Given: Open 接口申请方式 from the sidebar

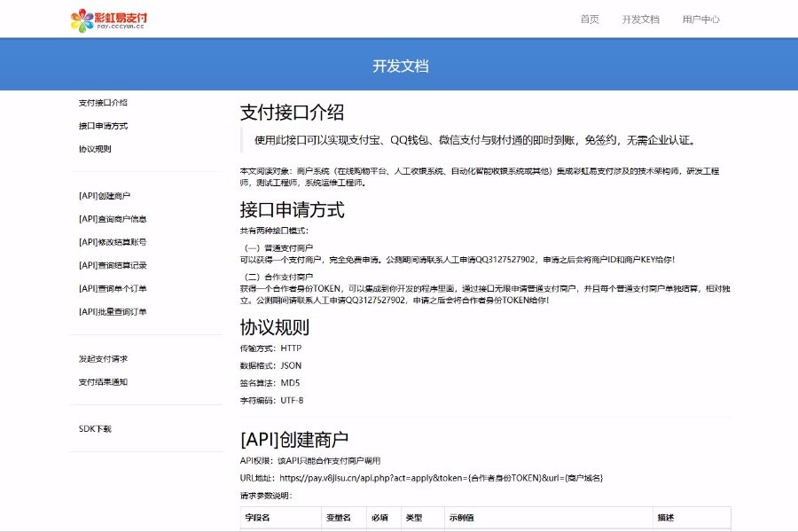Looking at the screenshot, I should (x=104, y=125).
